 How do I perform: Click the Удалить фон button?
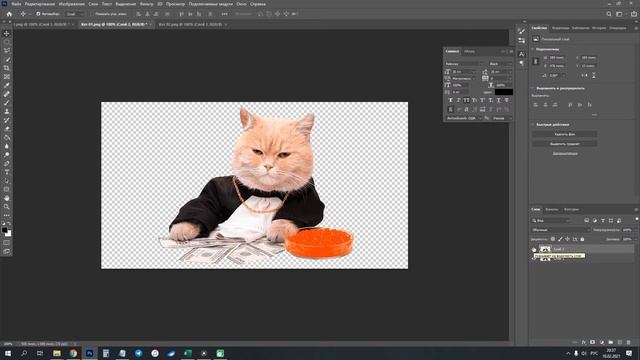point(564,134)
